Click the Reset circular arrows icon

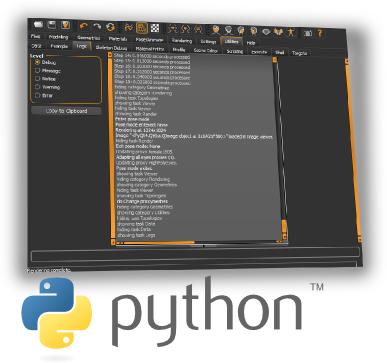click(x=110, y=27)
